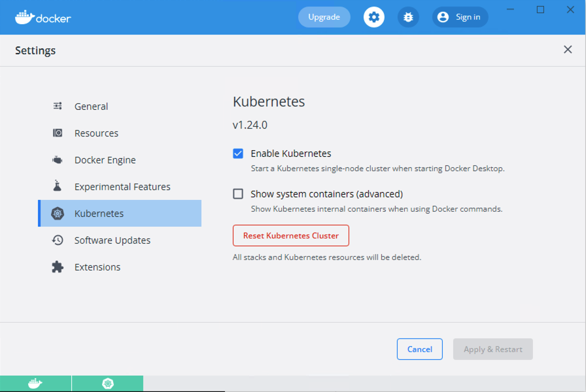This screenshot has height=392, width=586.
Task: Click the Software Updates clock icon
Action: click(x=58, y=240)
